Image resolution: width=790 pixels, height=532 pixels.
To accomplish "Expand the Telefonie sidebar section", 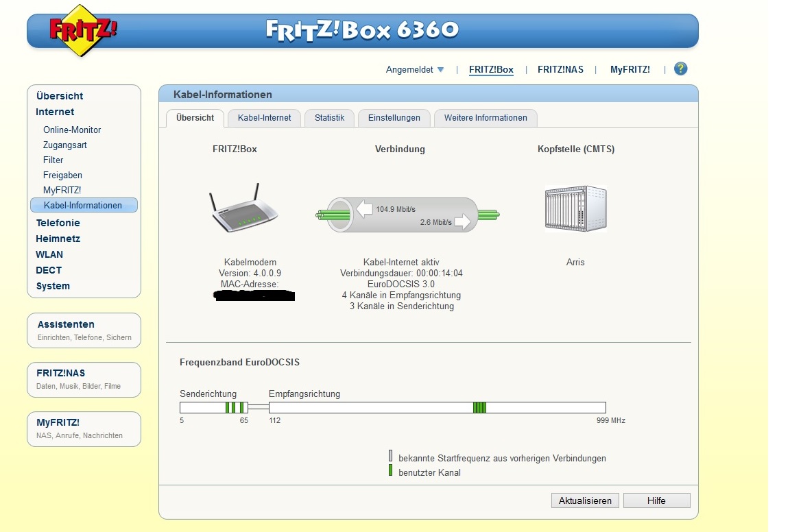I will pyautogui.click(x=58, y=223).
